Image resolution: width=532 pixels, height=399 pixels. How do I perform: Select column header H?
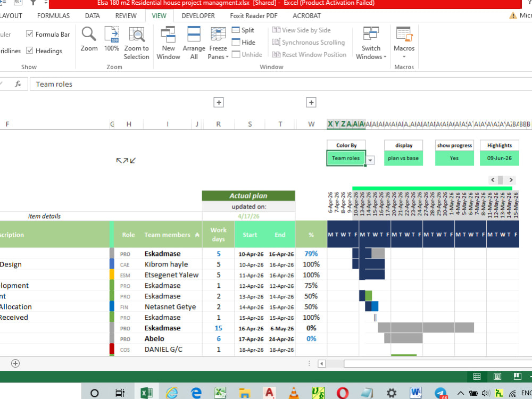tap(129, 124)
